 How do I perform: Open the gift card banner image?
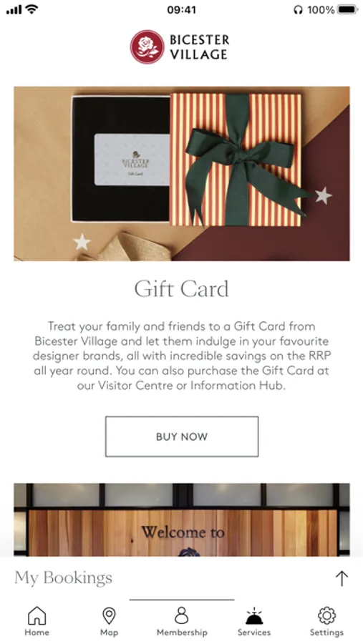182,173
